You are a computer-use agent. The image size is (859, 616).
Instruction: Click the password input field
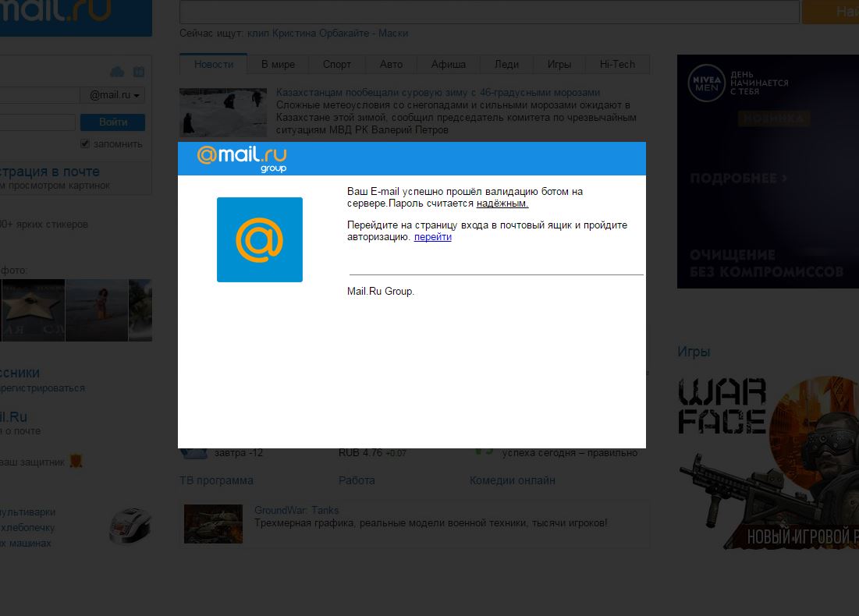point(36,122)
